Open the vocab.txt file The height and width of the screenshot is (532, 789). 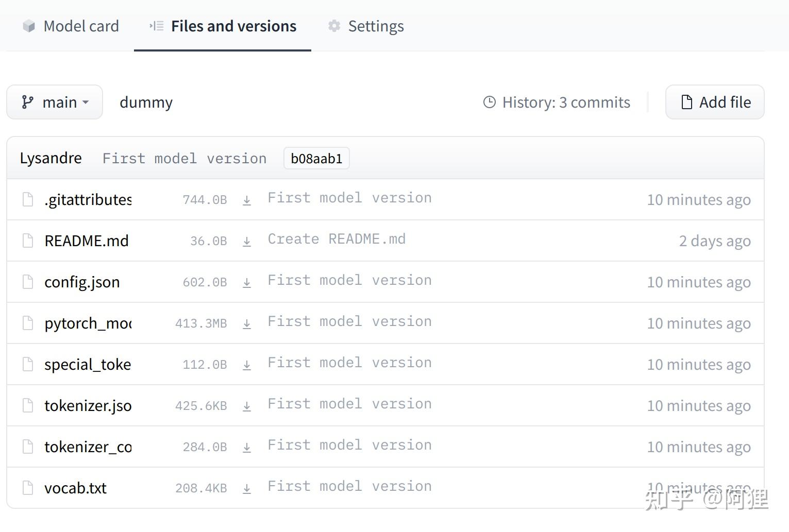coord(75,488)
